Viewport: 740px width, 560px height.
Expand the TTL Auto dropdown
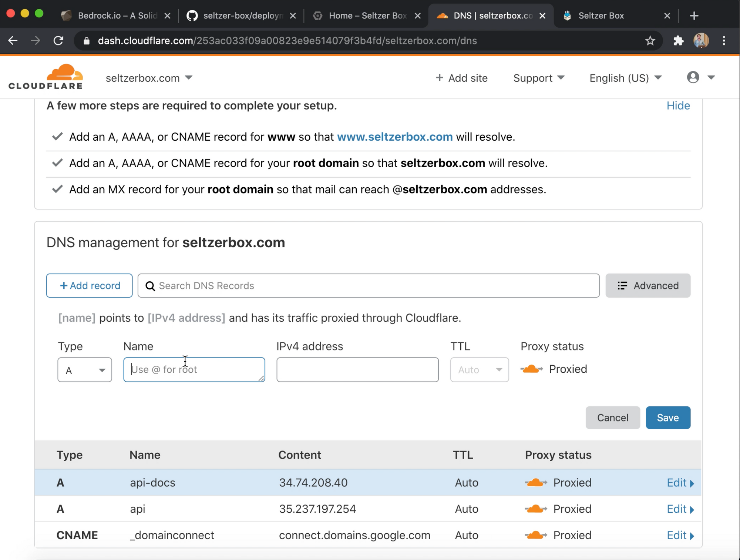click(x=479, y=369)
